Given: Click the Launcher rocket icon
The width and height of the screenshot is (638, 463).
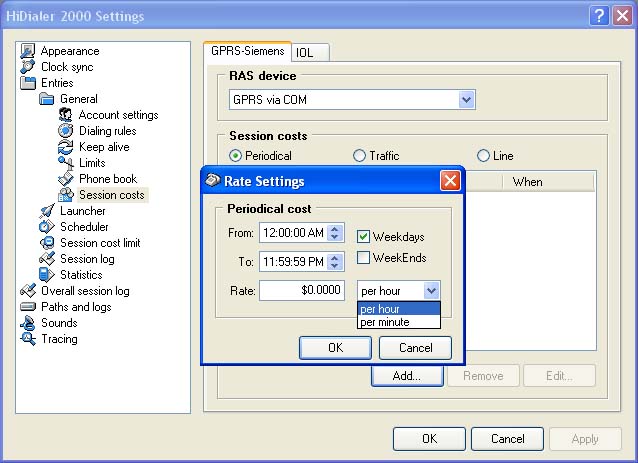Looking at the screenshot, I should (x=47, y=211).
